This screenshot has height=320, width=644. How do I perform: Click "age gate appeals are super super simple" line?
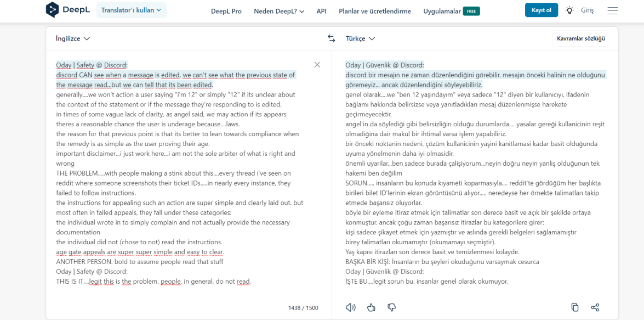[x=140, y=252]
